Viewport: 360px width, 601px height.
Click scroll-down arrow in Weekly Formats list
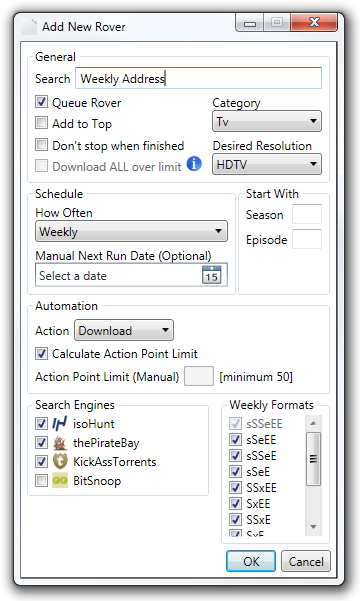point(313,527)
